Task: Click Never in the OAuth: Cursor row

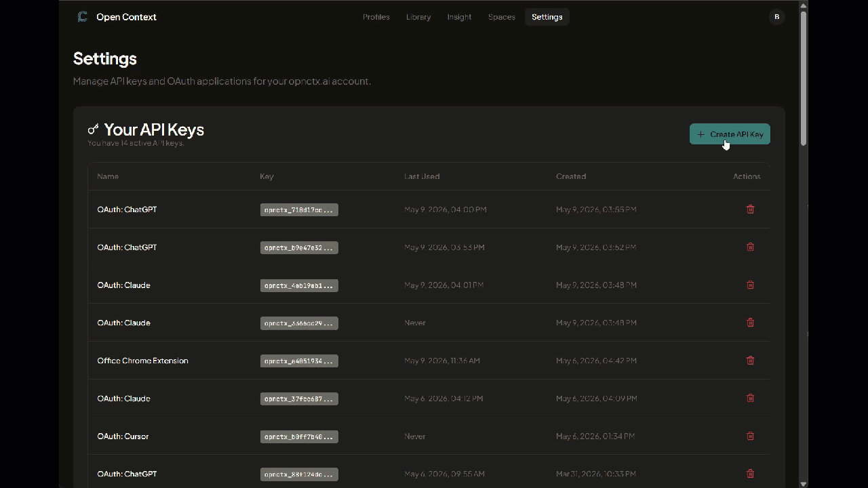Action: pos(415,436)
